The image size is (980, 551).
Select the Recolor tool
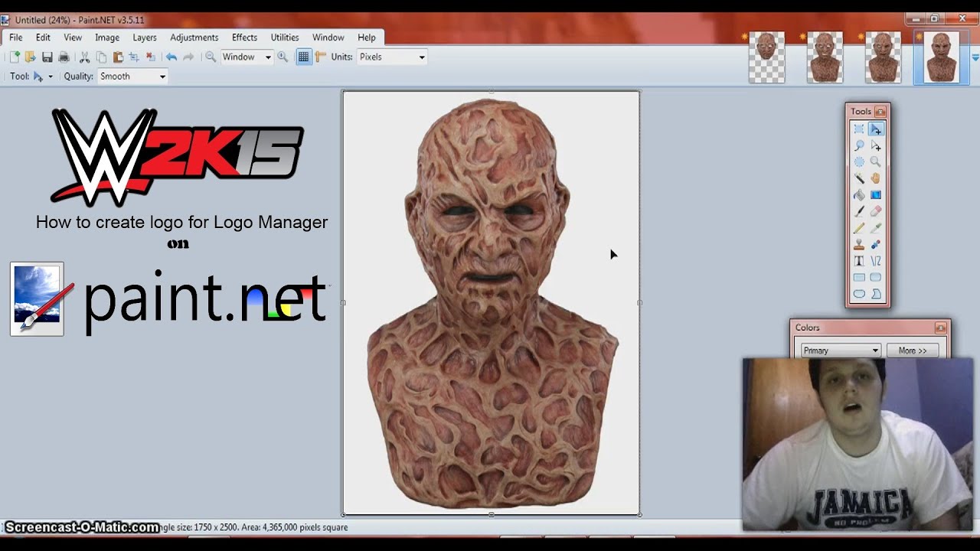coord(876,245)
